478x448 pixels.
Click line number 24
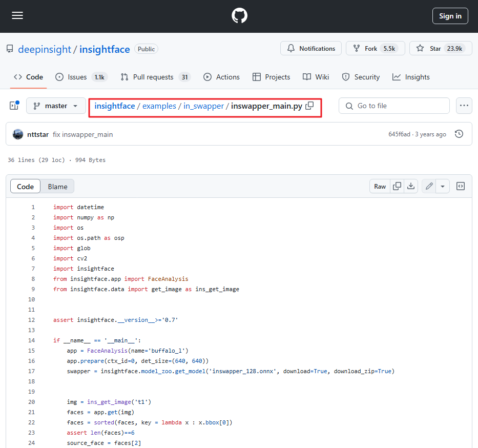[x=31, y=443]
